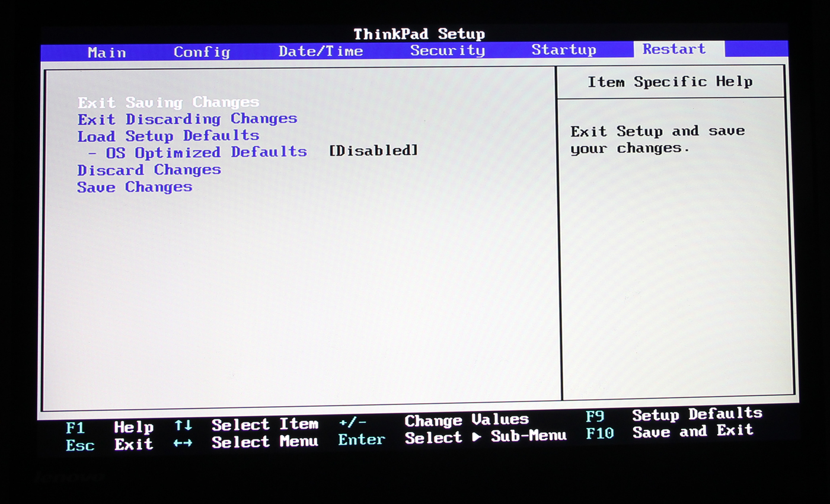Click the help text 'Exit Setup and save your changes.'

point(657,139)
